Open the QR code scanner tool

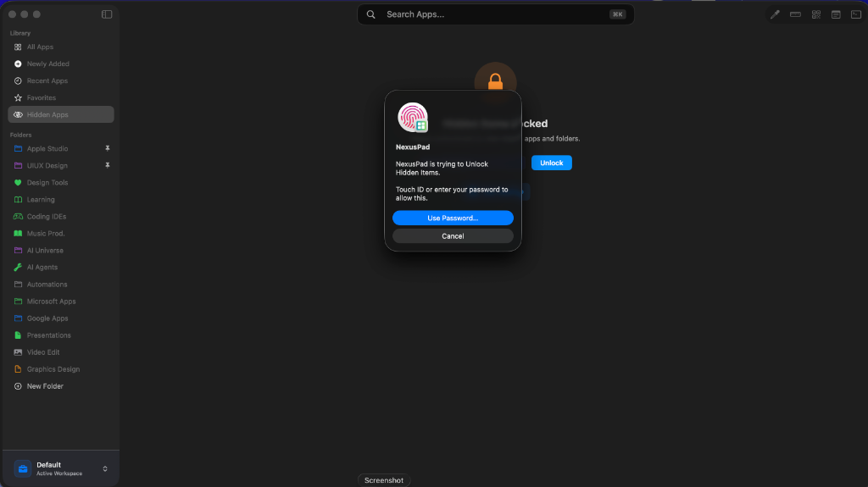point(816,14)
